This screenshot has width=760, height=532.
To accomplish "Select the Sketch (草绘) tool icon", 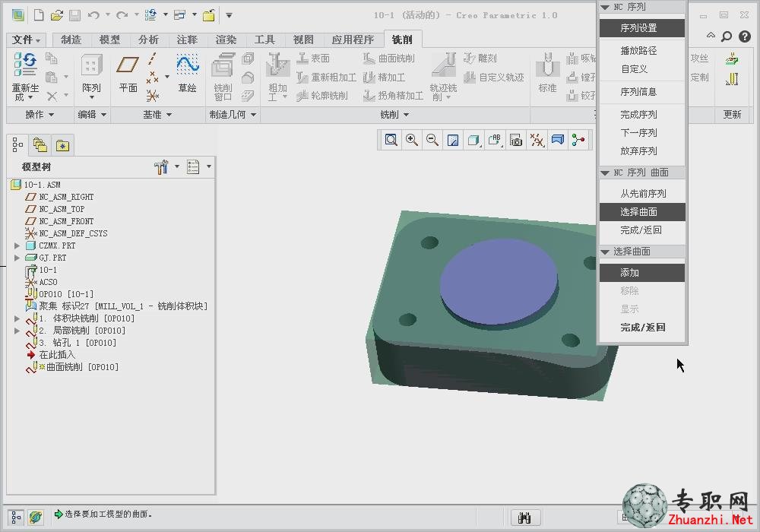I will coord(188,65).
